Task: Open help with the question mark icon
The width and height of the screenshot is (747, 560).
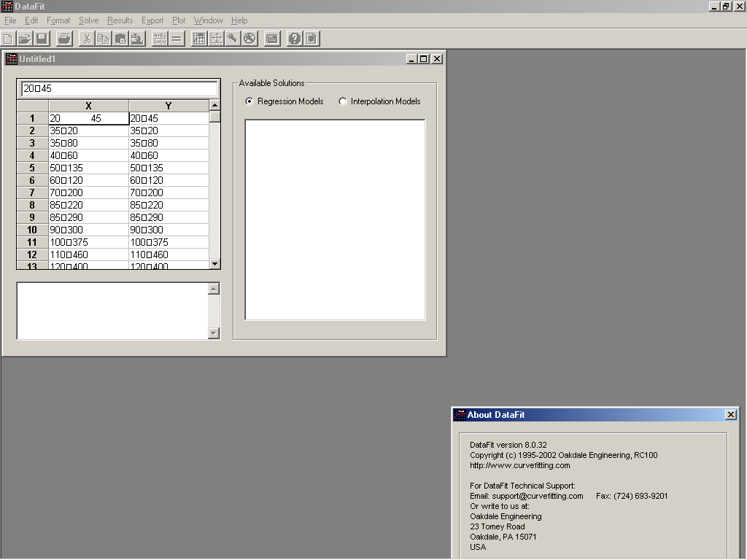Action: tap(295, 39)
